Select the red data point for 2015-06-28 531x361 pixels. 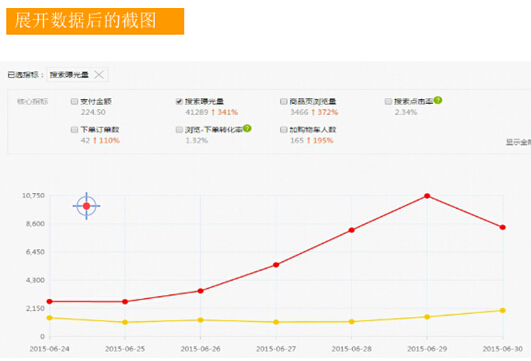pyautogui.click(x=352, y=230)
